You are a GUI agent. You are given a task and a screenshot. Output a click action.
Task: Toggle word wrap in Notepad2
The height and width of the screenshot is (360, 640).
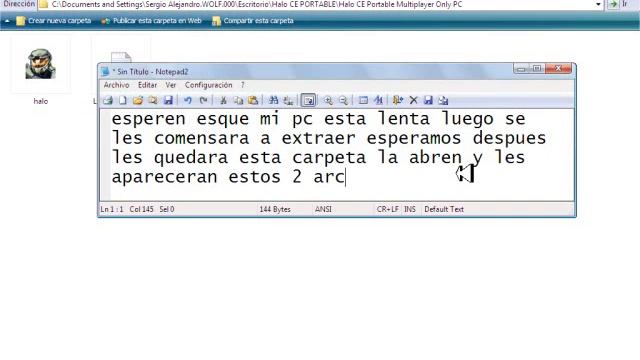pos(308,100)
